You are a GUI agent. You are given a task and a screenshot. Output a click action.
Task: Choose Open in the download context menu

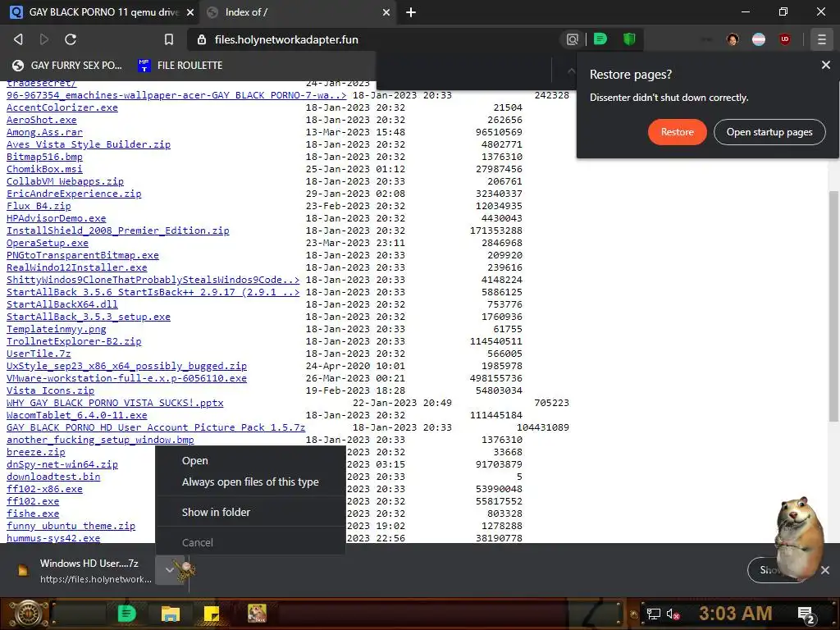(250, 461)
